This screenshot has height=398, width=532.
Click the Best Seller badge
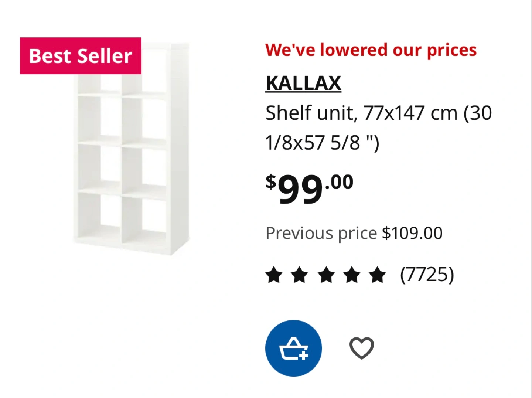(81, 56)
